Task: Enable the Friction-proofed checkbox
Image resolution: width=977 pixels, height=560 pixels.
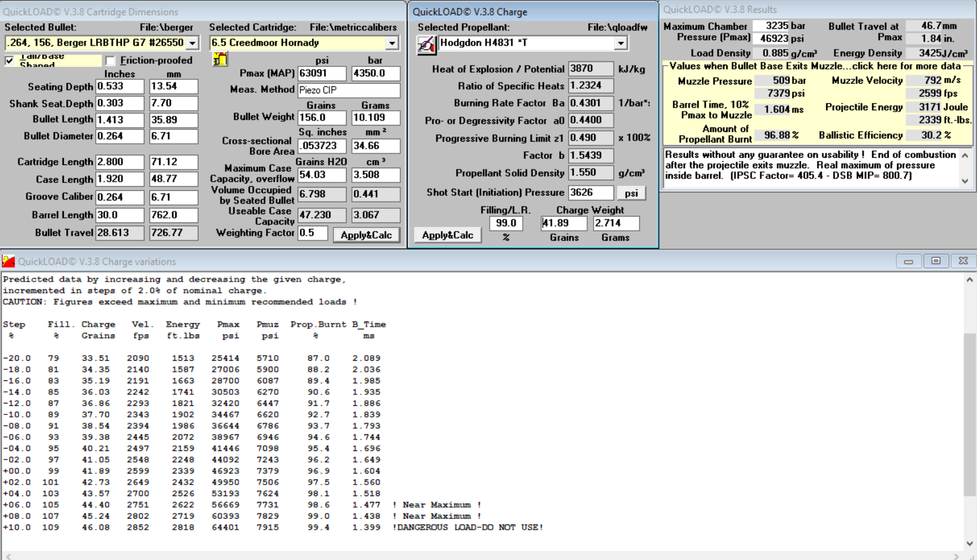Action: (110, 61)
